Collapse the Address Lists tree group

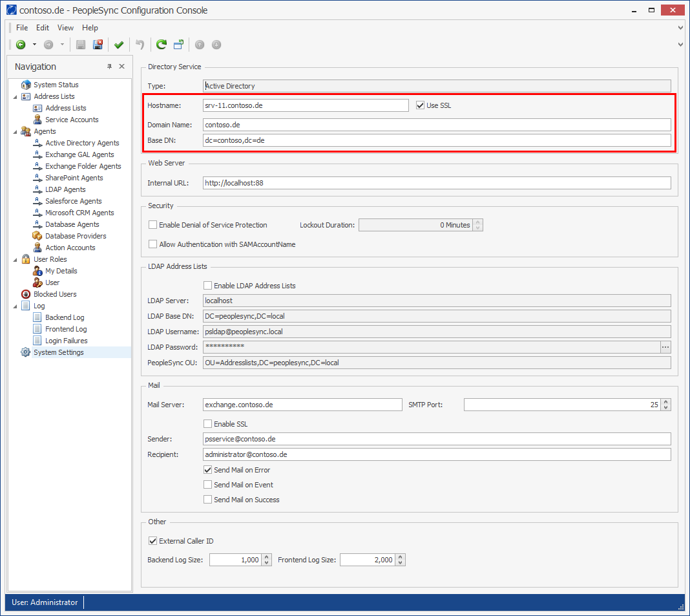point(16,96)
